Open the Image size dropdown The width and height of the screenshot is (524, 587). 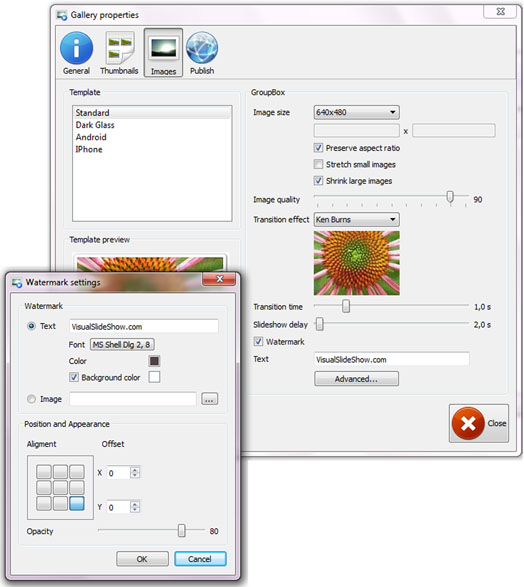(356, 112)
